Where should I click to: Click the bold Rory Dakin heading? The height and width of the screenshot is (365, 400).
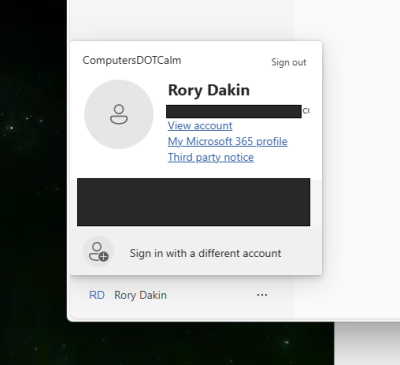(209, 90)
